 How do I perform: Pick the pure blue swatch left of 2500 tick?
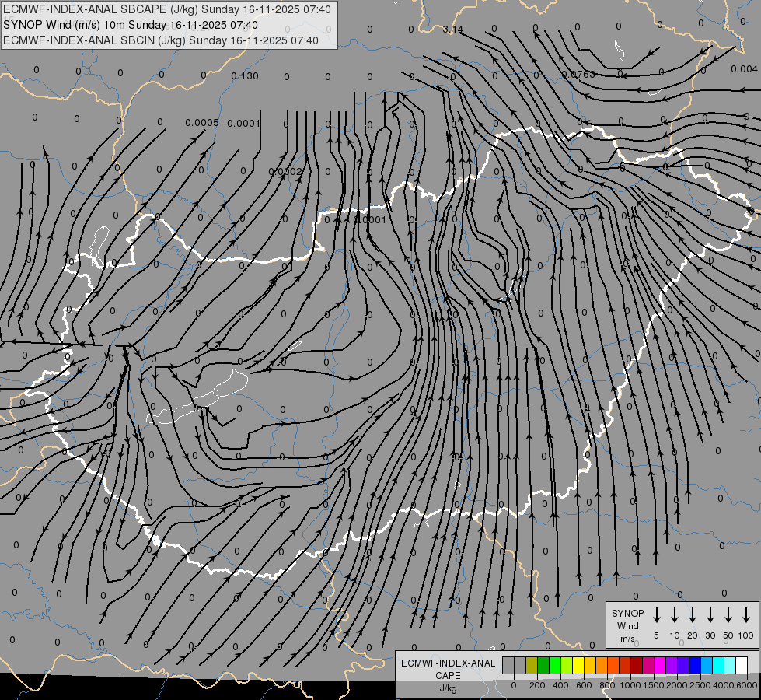coord(694,666)
